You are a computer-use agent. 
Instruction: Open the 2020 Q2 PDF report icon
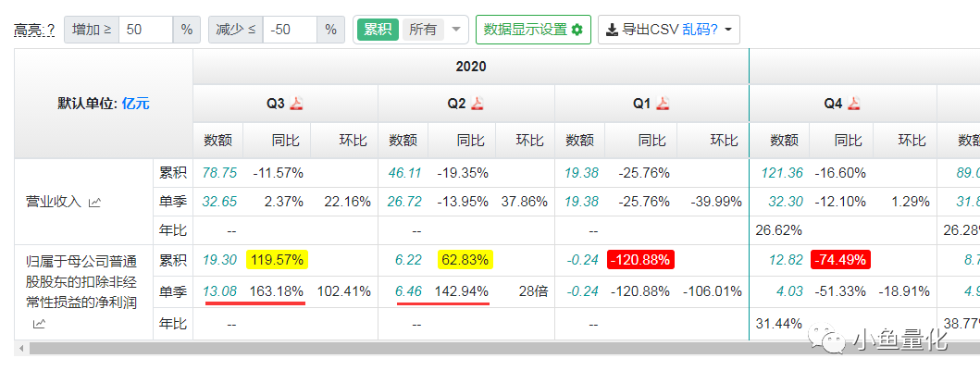[478, 104]
